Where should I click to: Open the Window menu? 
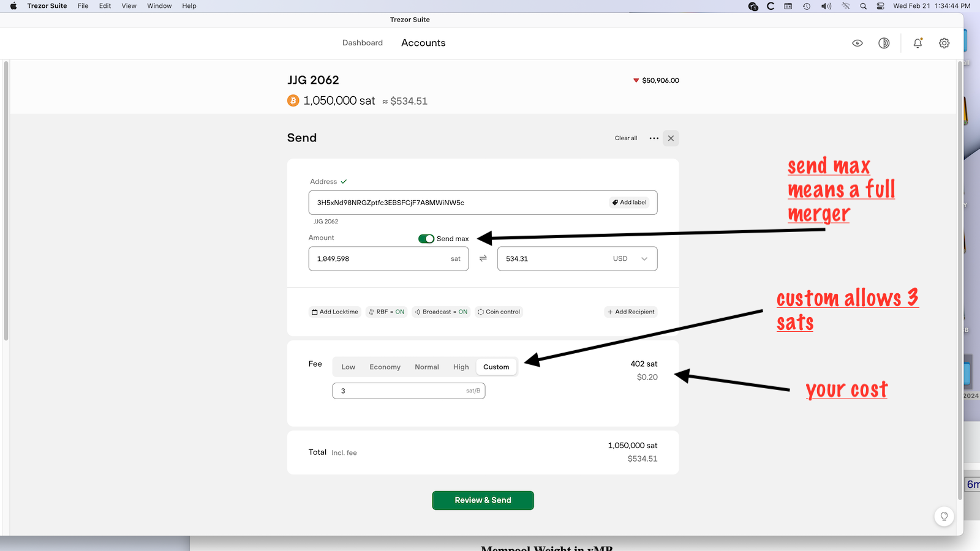pos(159,6)
